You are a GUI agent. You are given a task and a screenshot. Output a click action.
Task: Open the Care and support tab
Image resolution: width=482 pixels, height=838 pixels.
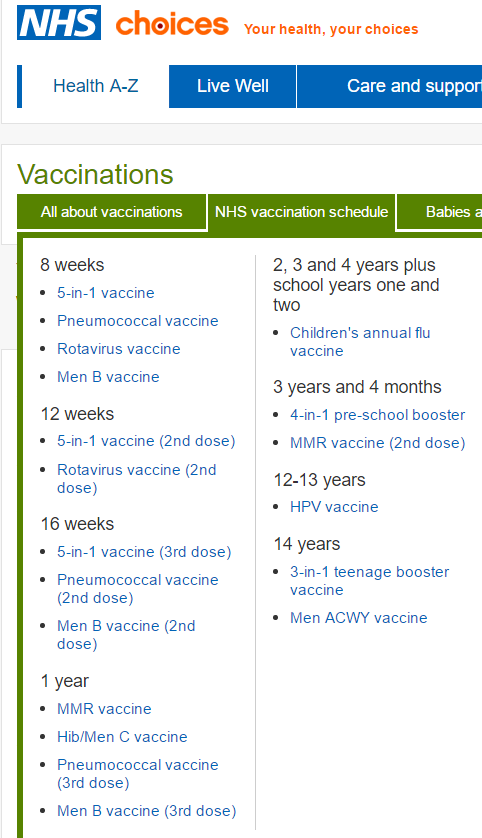(390, 86)
